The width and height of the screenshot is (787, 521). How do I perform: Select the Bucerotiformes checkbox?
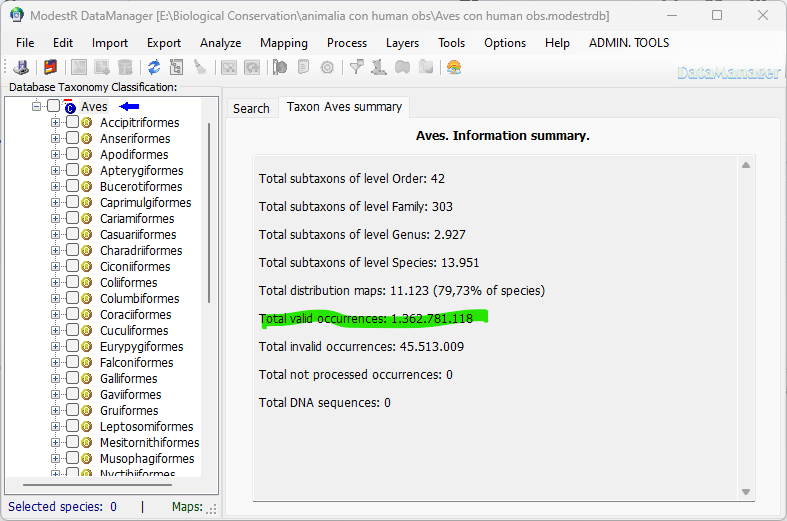pyautogui.click(x=72, y=186)
